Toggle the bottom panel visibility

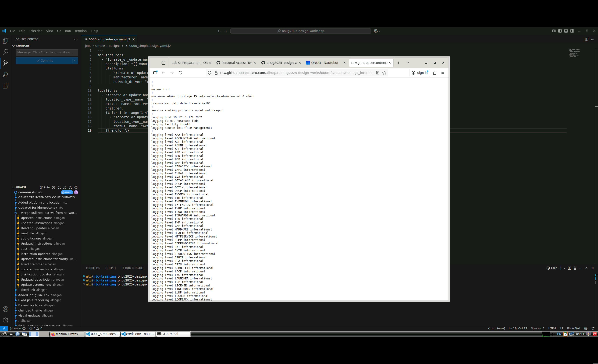click(566, 31)
